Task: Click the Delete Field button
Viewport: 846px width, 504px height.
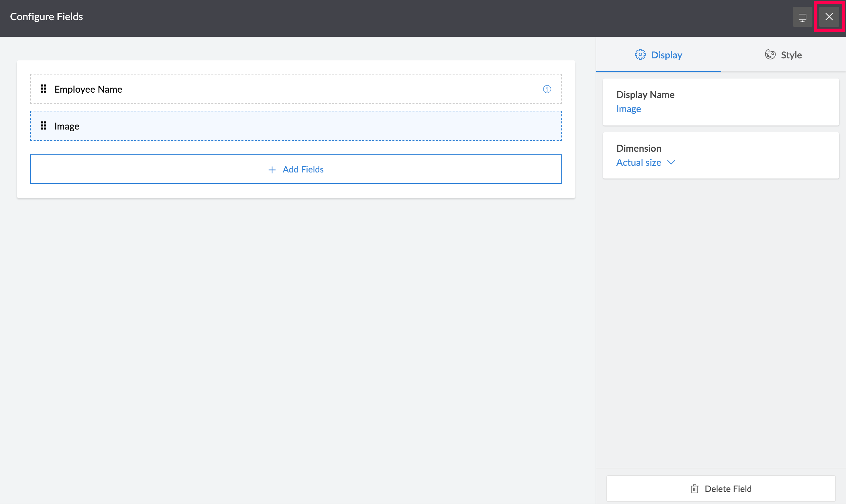Action: tap(721, 489)
